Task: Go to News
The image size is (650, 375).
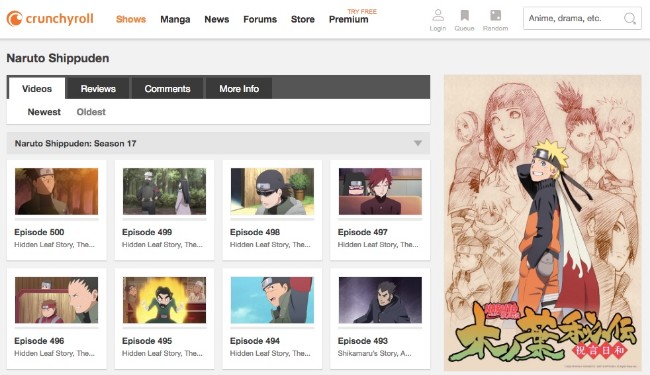Action: point(216,19)
